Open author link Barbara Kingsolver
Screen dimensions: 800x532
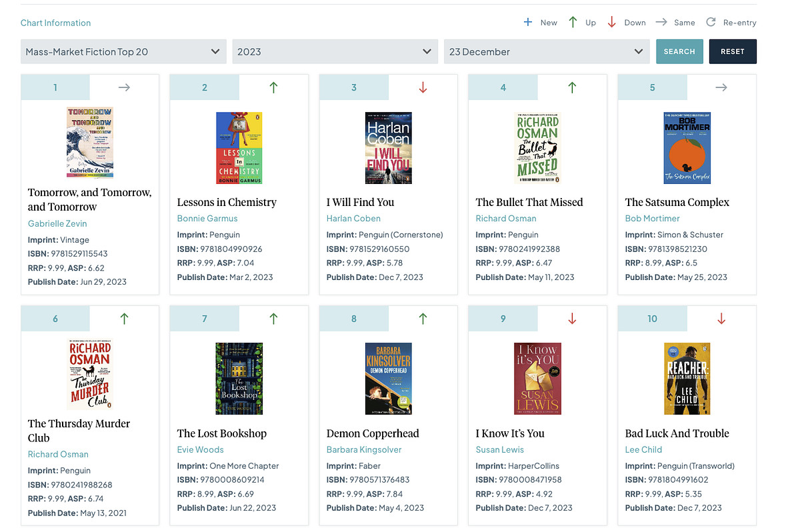(x=364, y=450)
